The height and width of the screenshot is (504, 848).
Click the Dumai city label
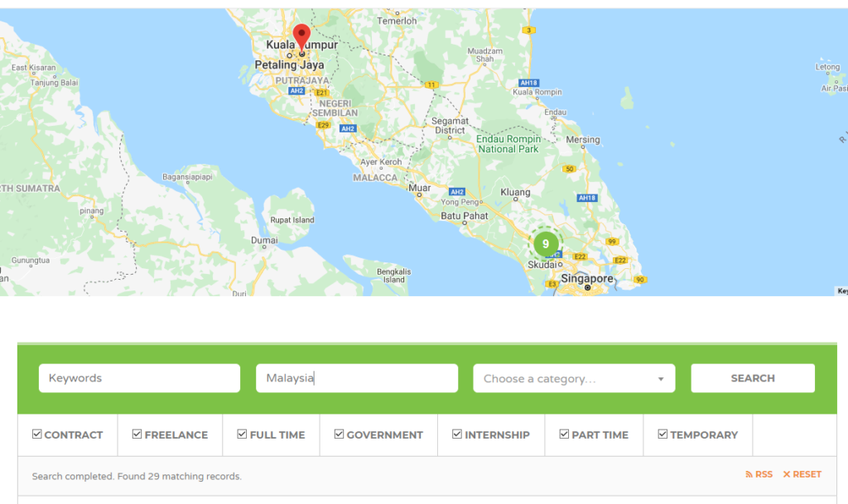[x=264, y=240]
